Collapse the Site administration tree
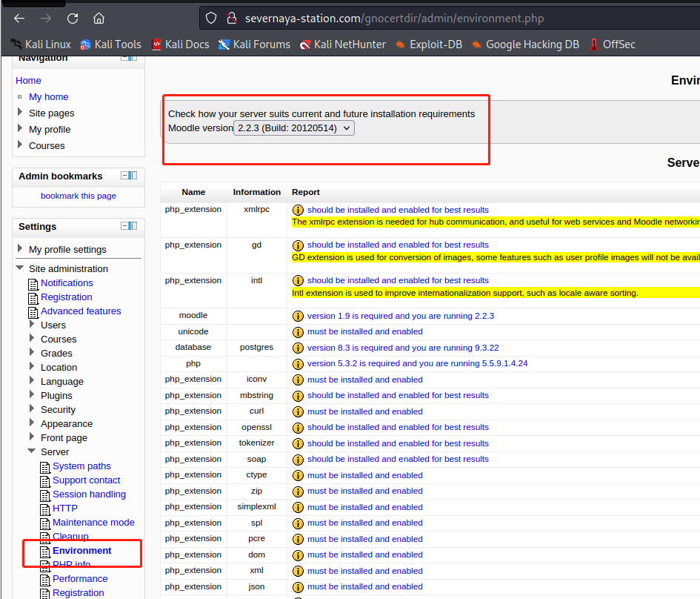This screenshot has width=700, height=599. 20,268
